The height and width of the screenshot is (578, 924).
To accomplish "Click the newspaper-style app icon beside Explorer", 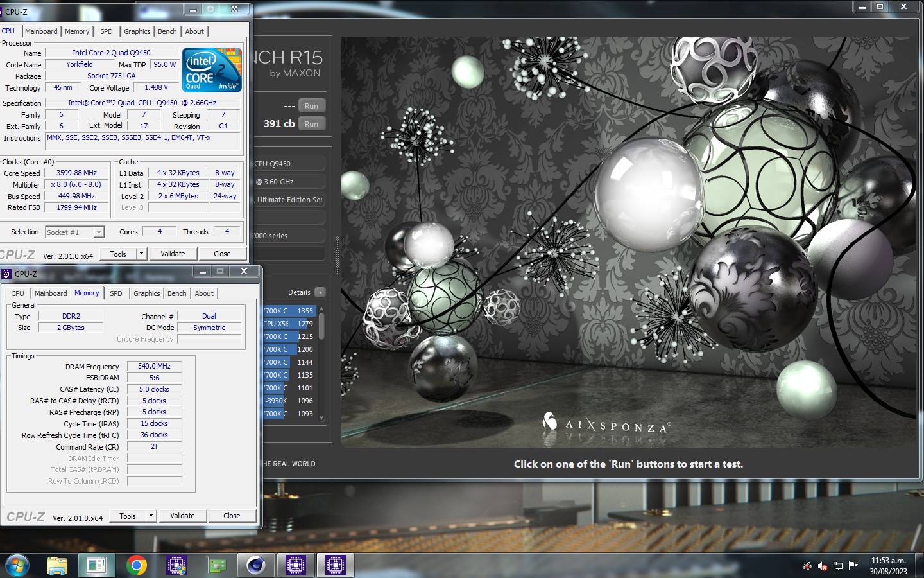I will pos(97,565).
